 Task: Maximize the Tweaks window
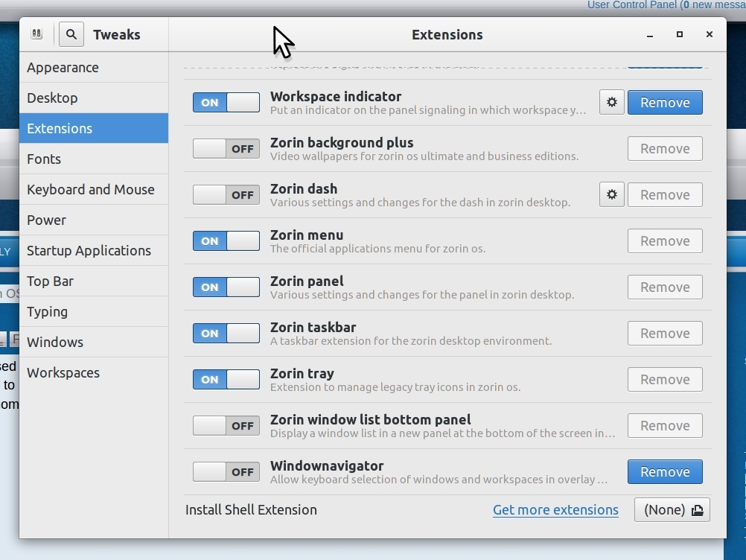coord(680,34)
